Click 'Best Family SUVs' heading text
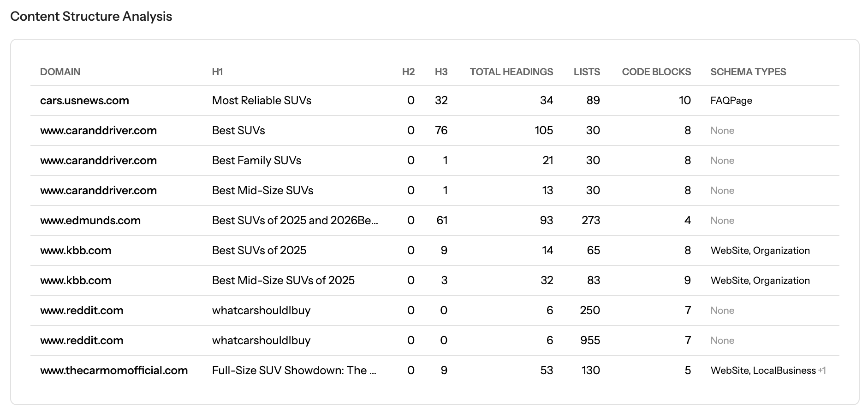Viewport: 868px width, 419px height. pyautogui.click(x=256, y=161)
